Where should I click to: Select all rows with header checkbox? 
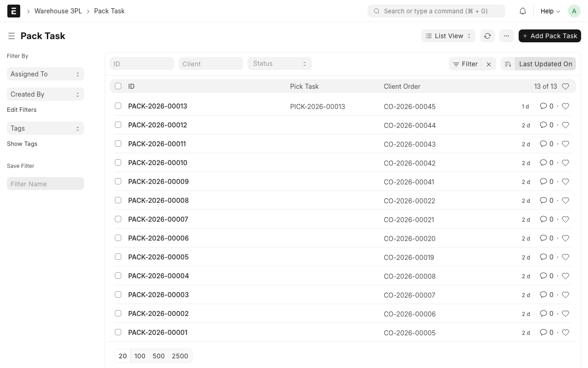pyautogui.click(x=118, y=86)
